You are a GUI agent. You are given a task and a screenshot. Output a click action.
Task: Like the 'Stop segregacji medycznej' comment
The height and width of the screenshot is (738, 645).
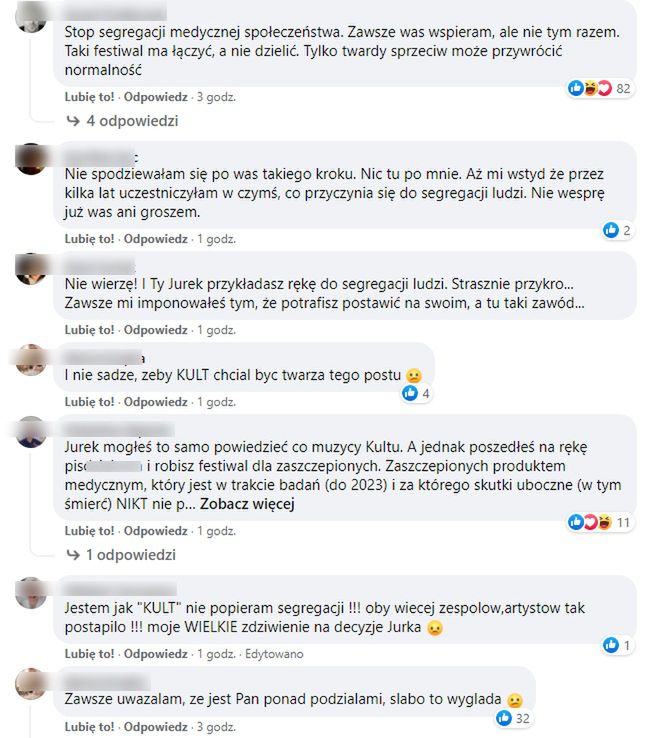(89, 97)
